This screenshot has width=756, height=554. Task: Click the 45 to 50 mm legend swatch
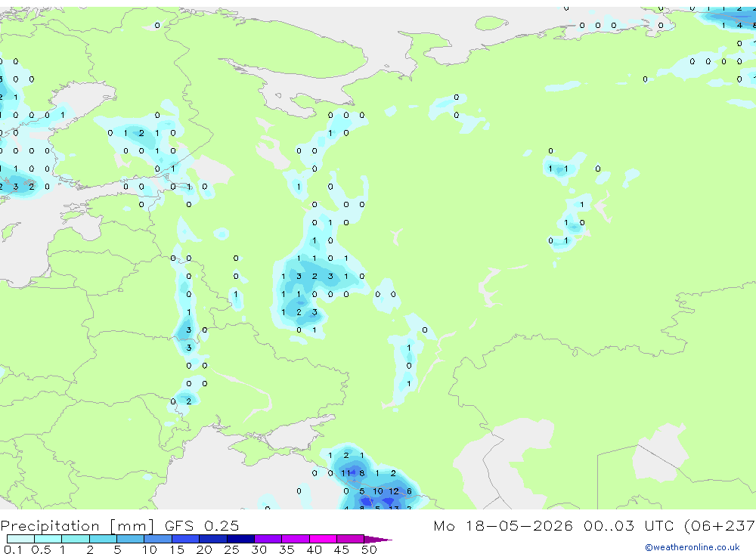pyautogui.click(x=350, y=539)
